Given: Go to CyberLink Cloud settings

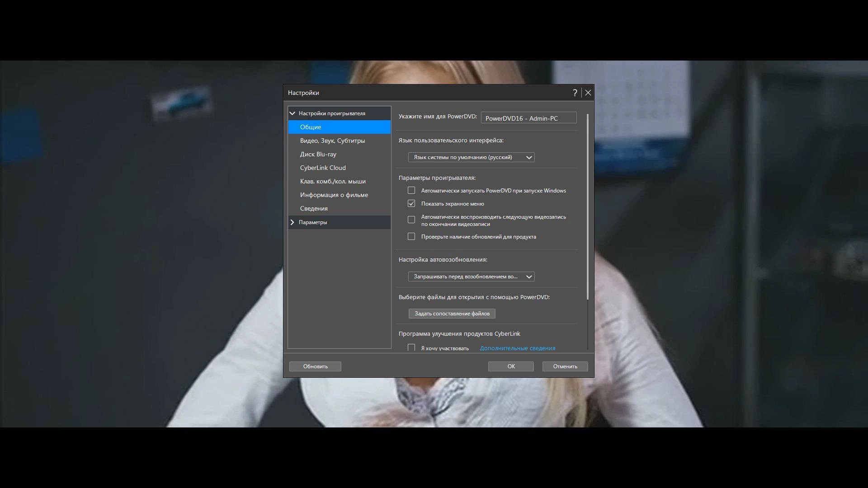Looking at the screenshot, I should pyautogui.click(x=340, y=168).
